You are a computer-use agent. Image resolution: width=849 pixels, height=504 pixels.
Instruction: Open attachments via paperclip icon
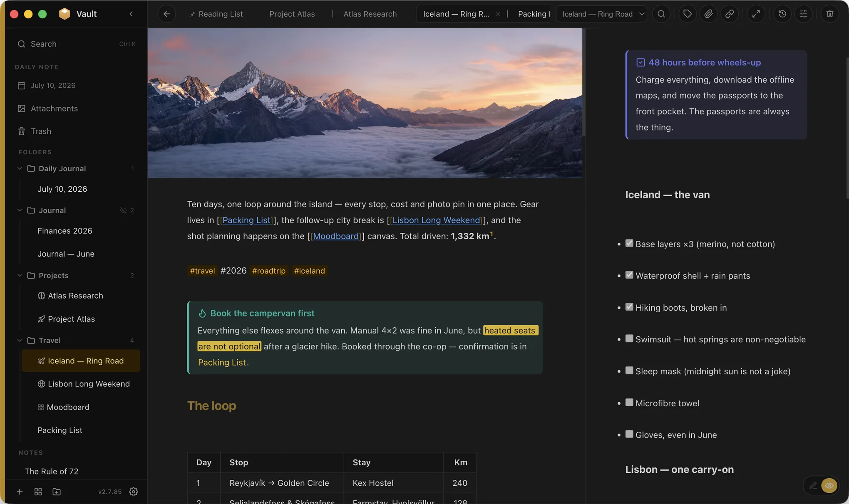(x=708, y=14)
